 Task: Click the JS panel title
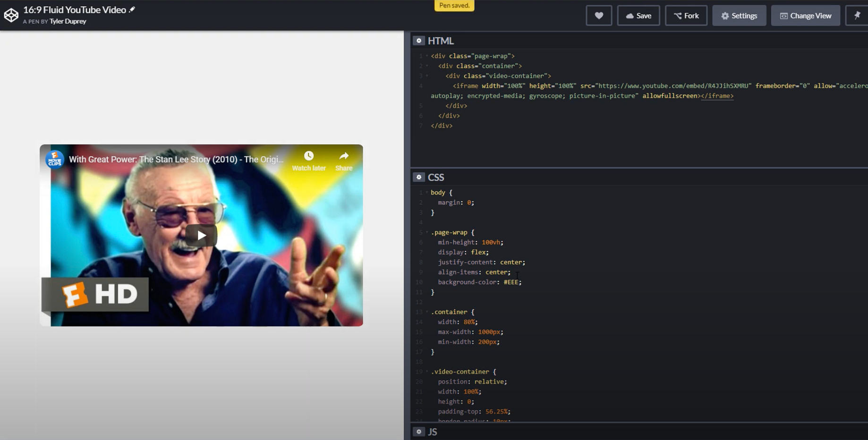(x=433, y=432)
